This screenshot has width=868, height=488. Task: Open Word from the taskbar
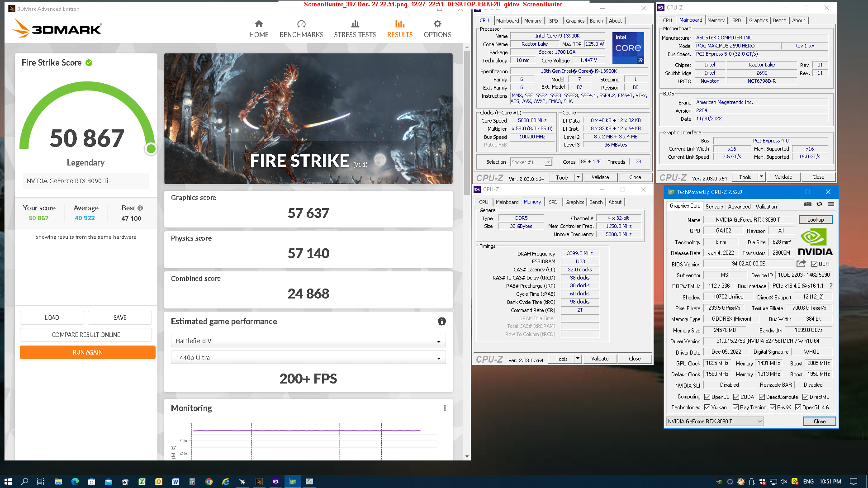175,482
